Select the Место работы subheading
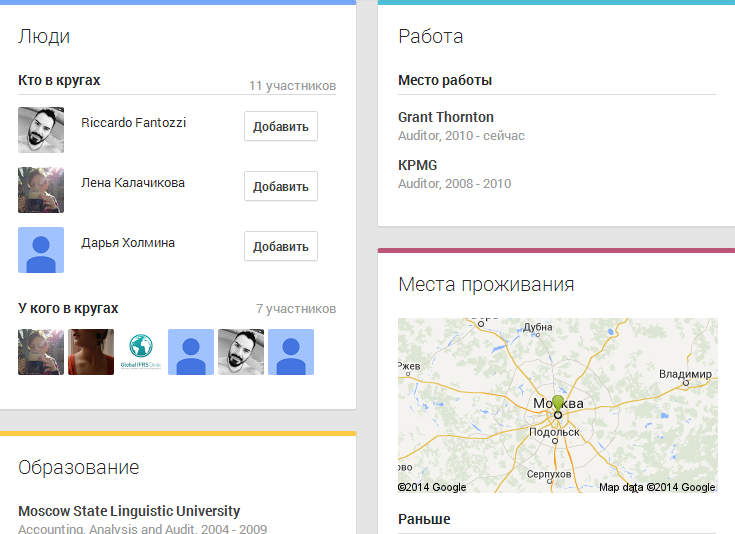Image resolution: width=735 pixels, height=534 pixels. click(445, 80)
